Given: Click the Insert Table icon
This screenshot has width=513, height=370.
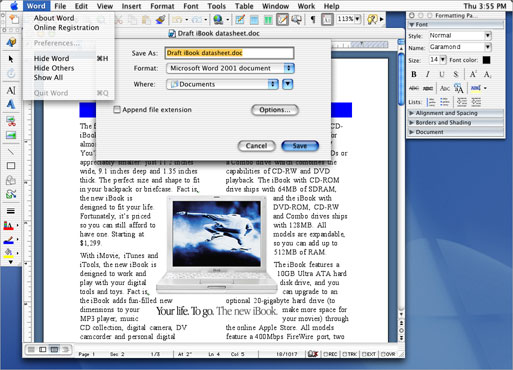Looking at the screenshot, I should (x=254, y=20).
